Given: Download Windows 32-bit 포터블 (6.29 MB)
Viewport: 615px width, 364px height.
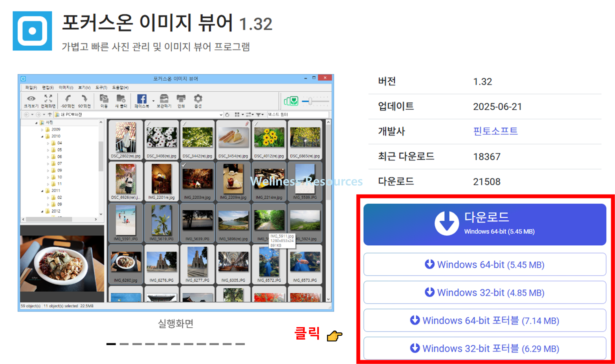Looking at the screenshot, I should click(485, 348).
